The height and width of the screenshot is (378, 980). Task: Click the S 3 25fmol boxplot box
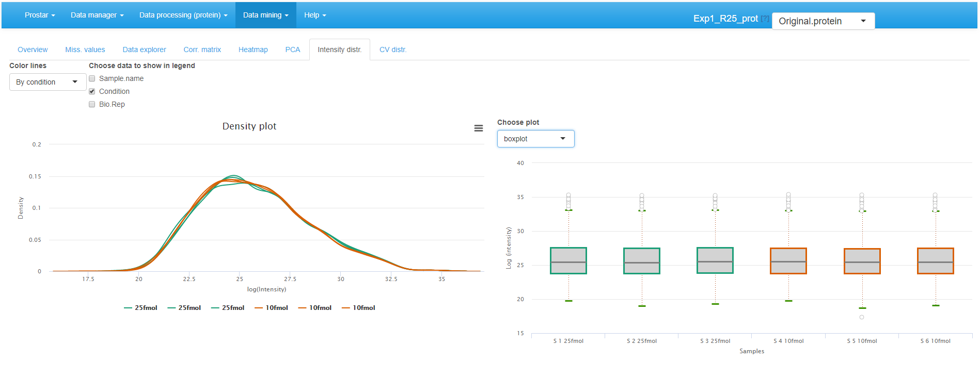[x=715, y=260]
